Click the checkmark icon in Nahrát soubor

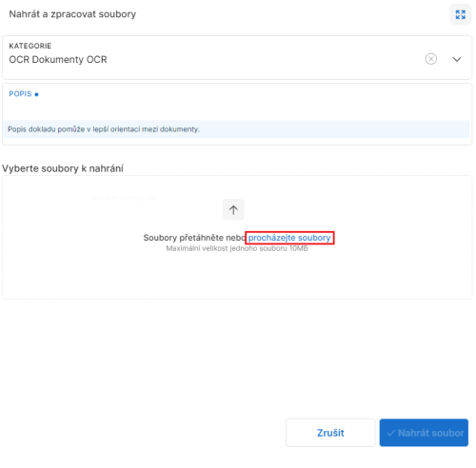tap(391, 433)
